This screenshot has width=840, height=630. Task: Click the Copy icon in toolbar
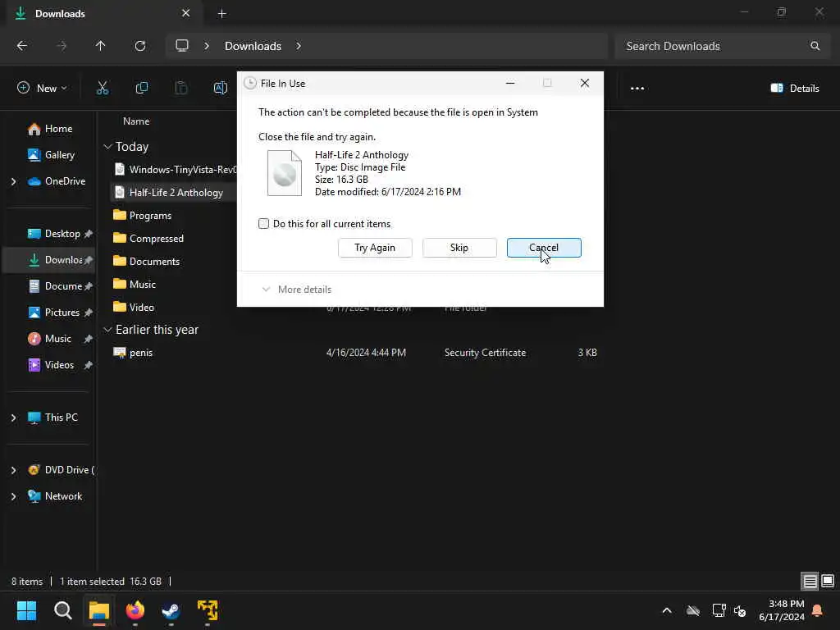pyautogui.click(x=141, y=88)
